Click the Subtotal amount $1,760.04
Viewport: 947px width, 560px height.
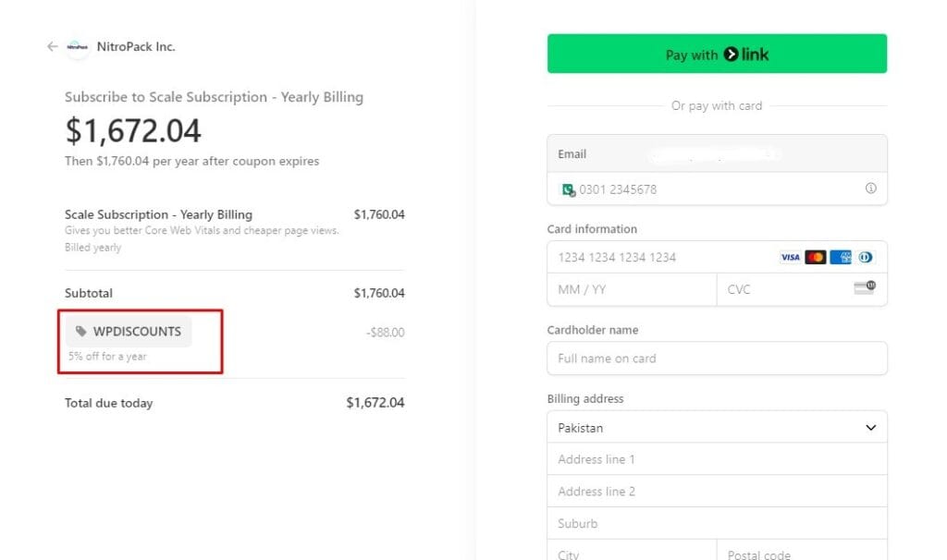(379, 293)
